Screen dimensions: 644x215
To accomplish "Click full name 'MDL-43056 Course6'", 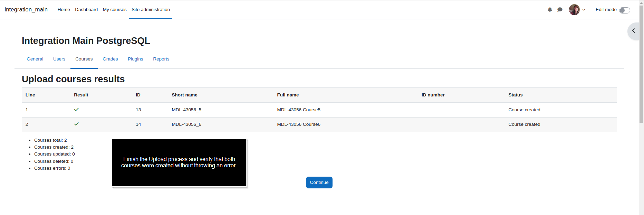I will (x=299, y=124).
